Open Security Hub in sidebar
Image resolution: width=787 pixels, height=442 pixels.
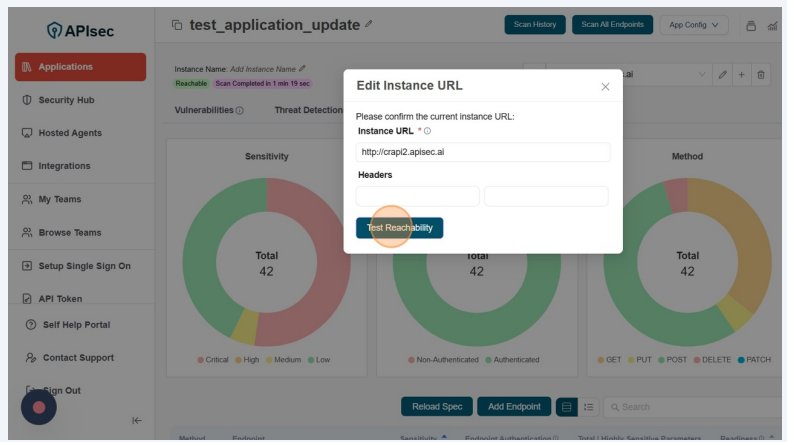66,100
